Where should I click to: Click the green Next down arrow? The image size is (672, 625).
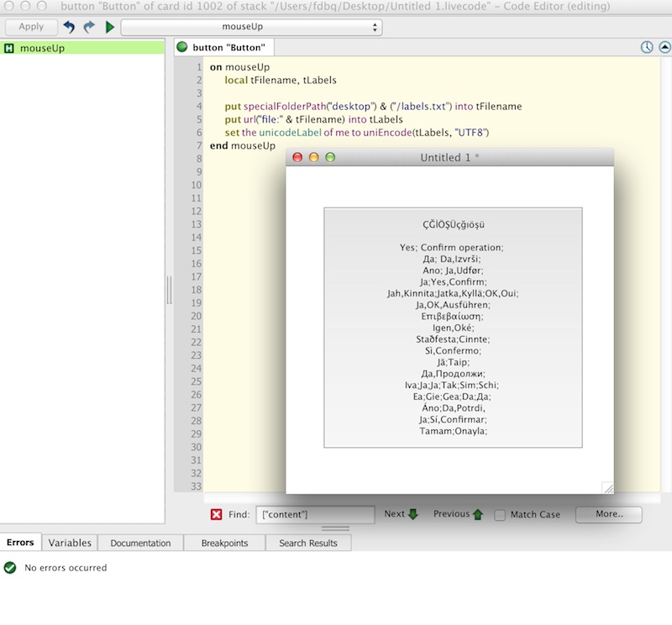(412, 514)
